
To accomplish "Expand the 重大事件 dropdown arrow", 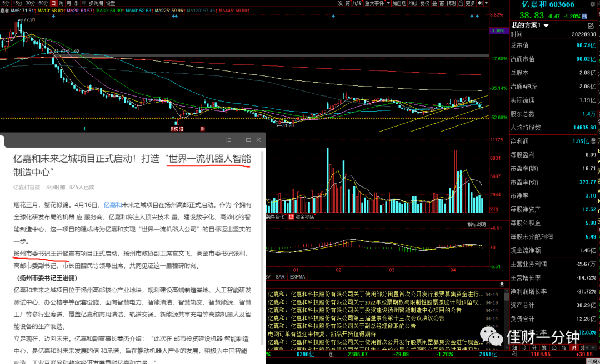I will 388,3.
